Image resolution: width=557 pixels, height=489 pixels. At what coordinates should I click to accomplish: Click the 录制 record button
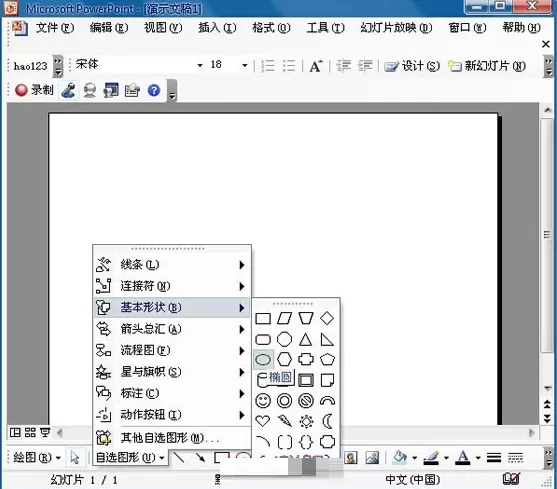tap(34, 90)
